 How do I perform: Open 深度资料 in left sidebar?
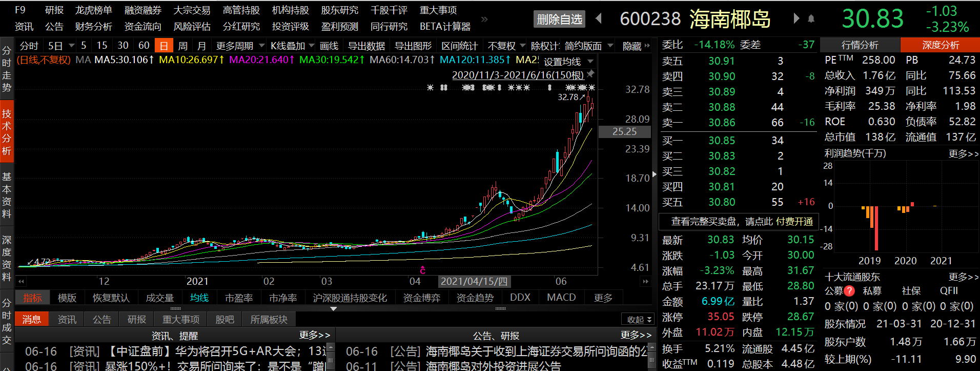coord(7,258)
